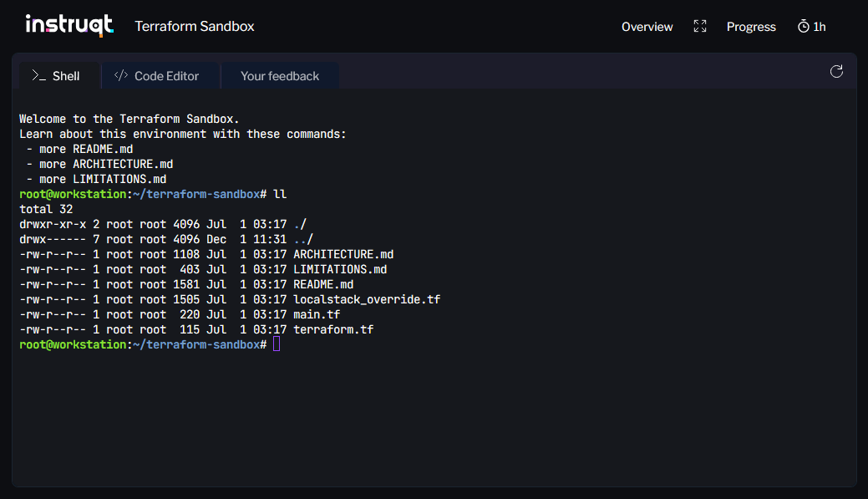The image size is (868, 499).
Task: Click terraform.tf in the directory listing
Action: (333, 329)
